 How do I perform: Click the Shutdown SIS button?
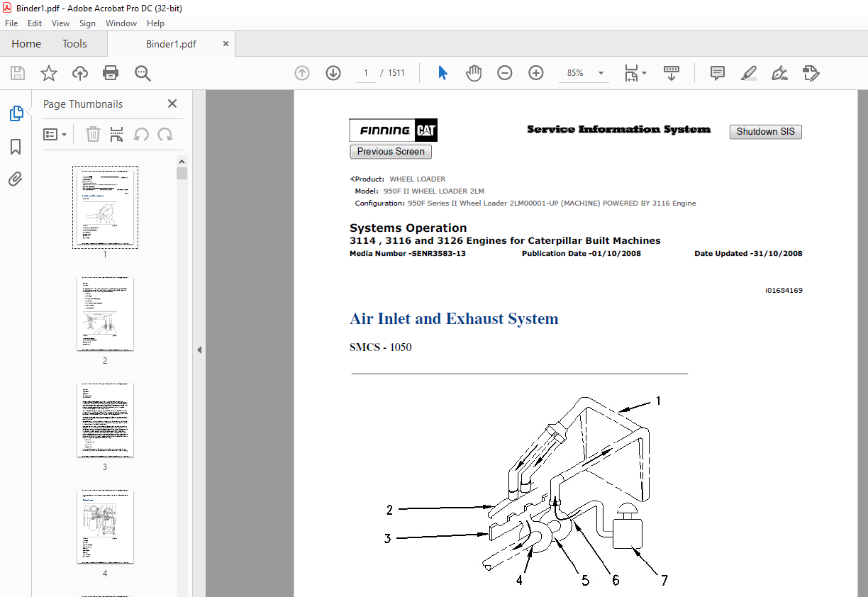[765, 132]
